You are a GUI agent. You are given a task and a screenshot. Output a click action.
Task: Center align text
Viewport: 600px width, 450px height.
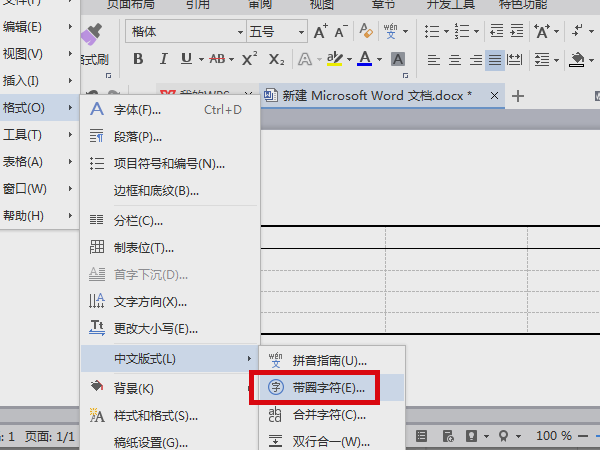point(455,60)
